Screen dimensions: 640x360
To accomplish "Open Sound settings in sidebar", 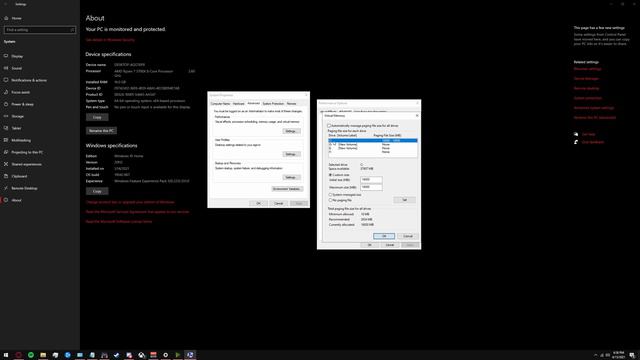I will click(x=17, y=68).
